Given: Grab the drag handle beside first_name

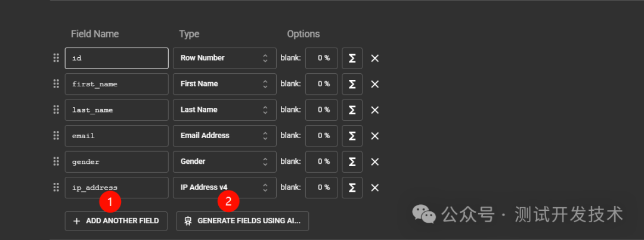Looking at the screenshot, I should (x=56, y=84).
